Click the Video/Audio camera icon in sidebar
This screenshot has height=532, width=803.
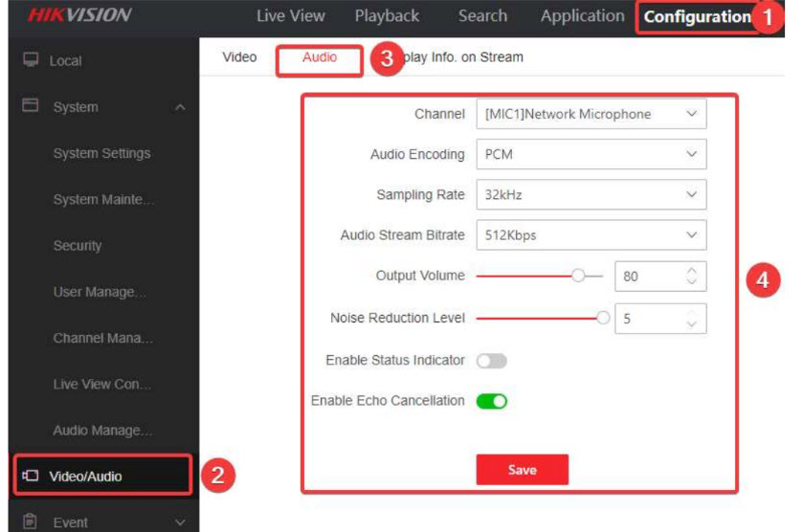[31, 477]
